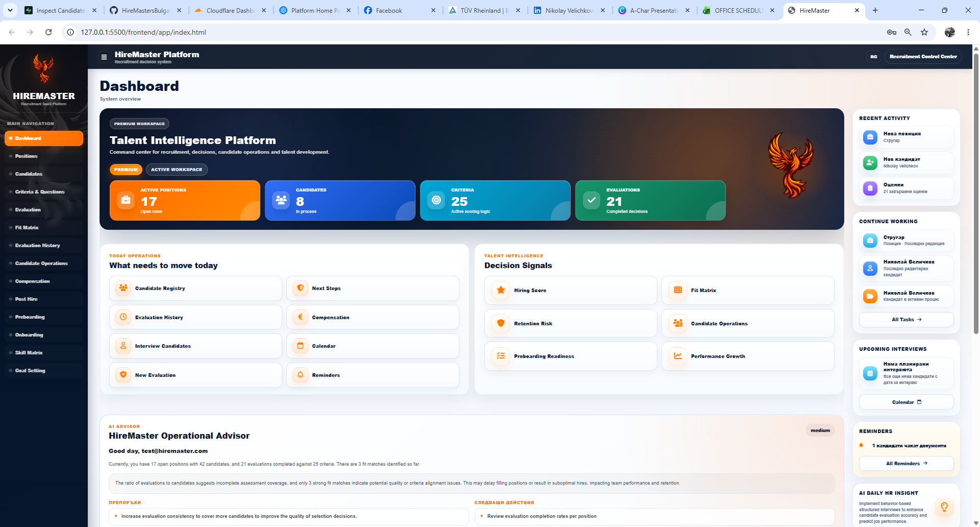This screenshot has height=527, width=980.
Task: Switch to the Cloudflare Dashboard tab
Action: pyautogui.click(x=229, y=10)
